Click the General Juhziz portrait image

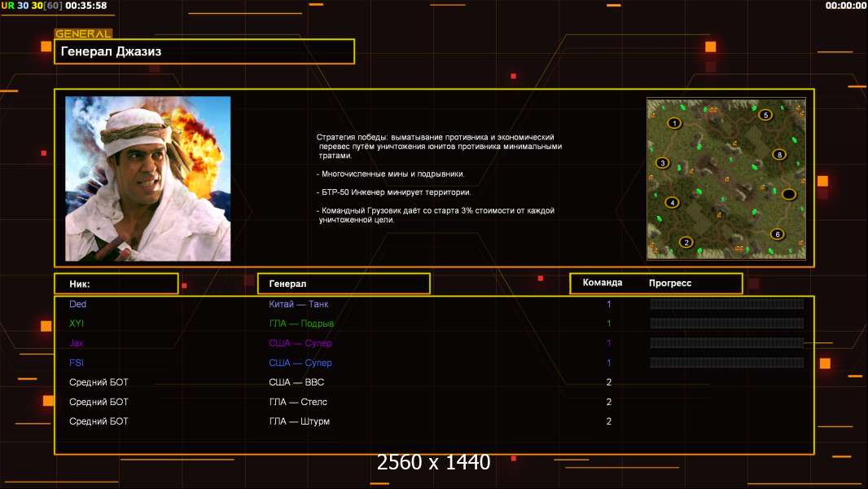[147, 178]
